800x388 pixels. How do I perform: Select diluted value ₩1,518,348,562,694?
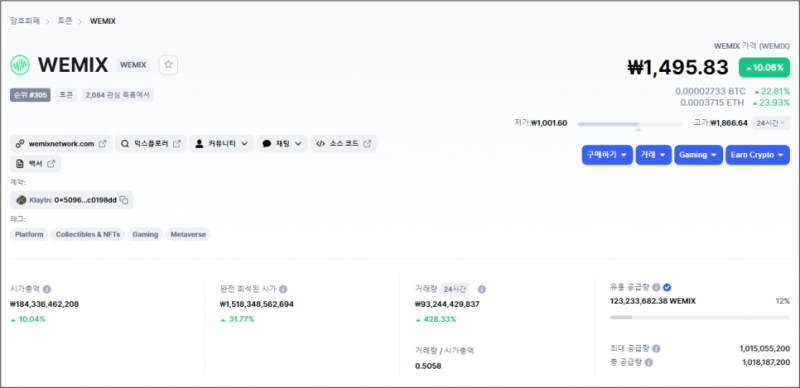257,304
